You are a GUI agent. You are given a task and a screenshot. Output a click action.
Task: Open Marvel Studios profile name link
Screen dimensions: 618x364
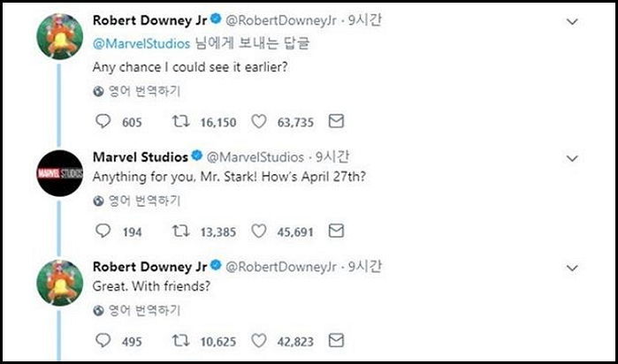coord(140,157)
